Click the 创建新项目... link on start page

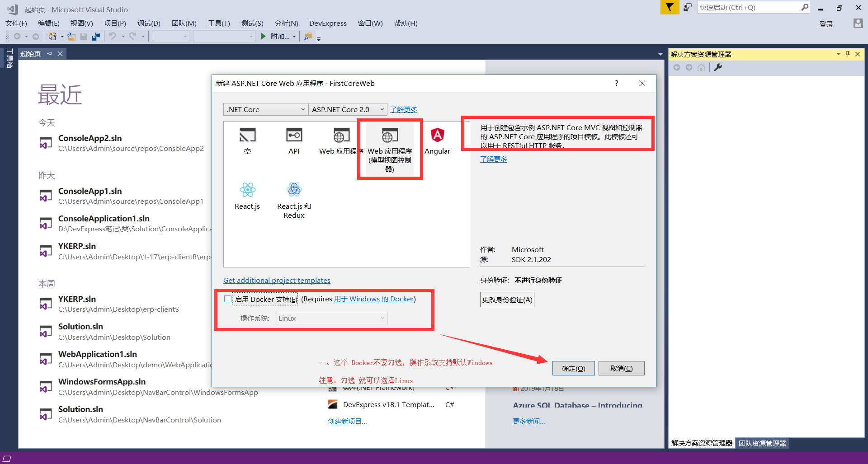pyautogui.click(x=347, y=421)
